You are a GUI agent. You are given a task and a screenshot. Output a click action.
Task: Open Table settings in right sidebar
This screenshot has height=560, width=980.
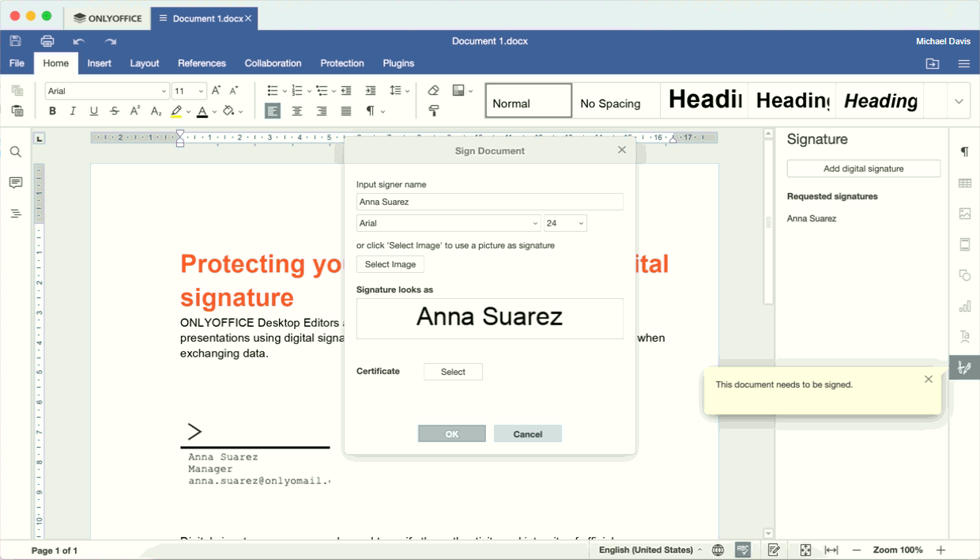(x=964, y=184)
